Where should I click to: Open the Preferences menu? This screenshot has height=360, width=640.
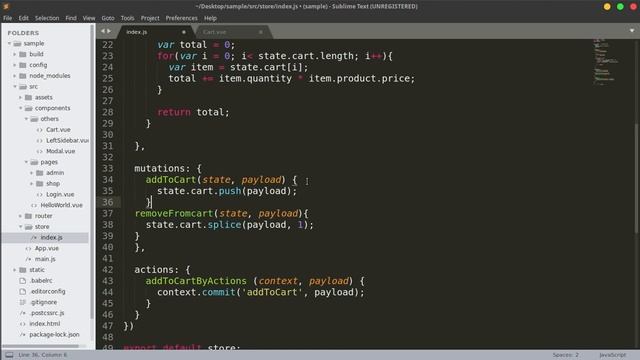182,18
